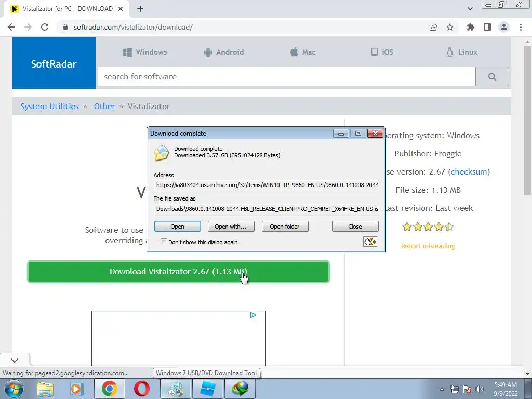Viewport: 532px width, 399px height.
Task: Open the blue tilted-square taskbar icon
Action: pyautogui.click(x=208, y=389)
